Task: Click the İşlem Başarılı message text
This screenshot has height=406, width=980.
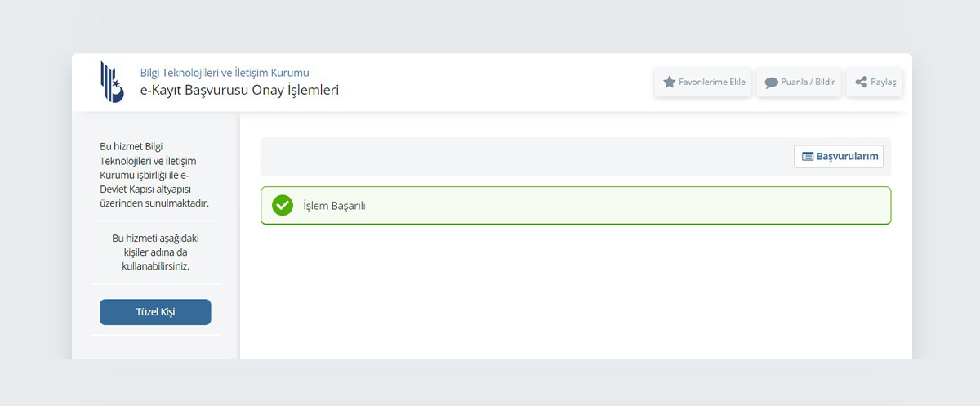Action: pos(334,206)
